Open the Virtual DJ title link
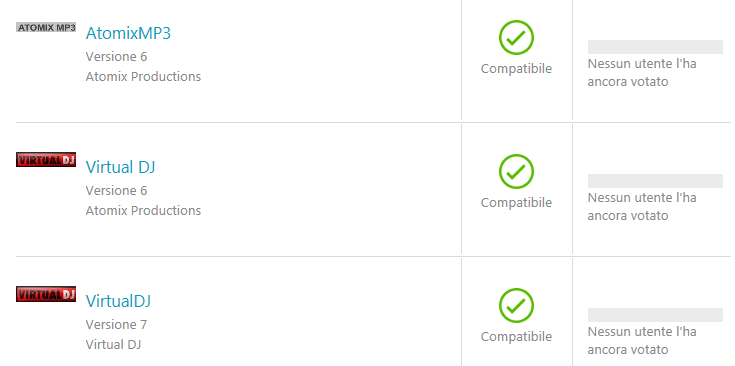Viewport: 735px width, 366px height. tap(120, 167)
